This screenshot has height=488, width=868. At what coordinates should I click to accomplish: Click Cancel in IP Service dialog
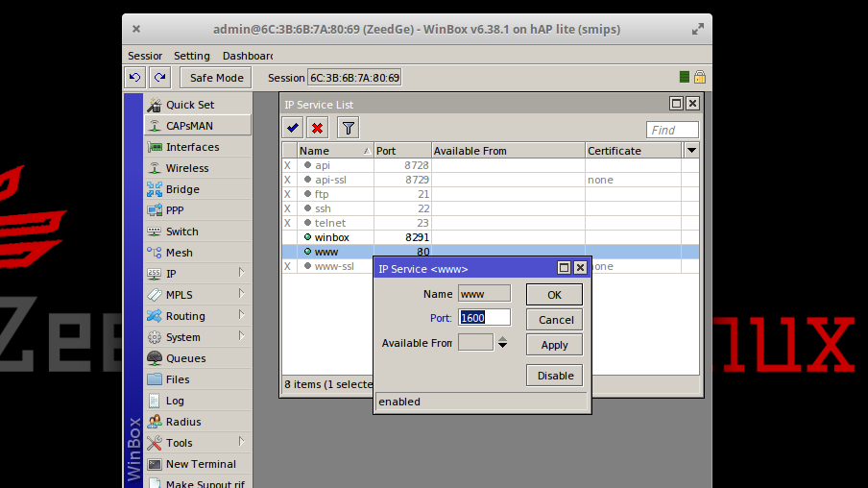point(554,320)
